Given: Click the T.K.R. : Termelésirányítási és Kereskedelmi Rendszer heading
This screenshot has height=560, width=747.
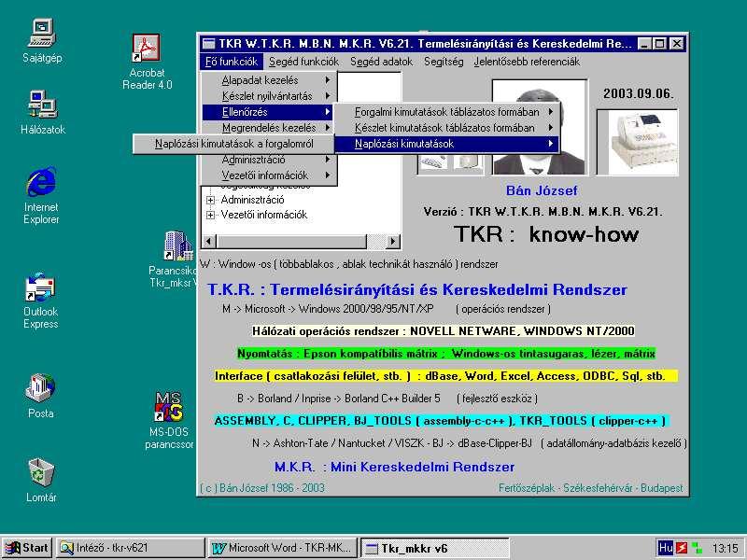Looking at the screenshot, I should coord(417,289).
